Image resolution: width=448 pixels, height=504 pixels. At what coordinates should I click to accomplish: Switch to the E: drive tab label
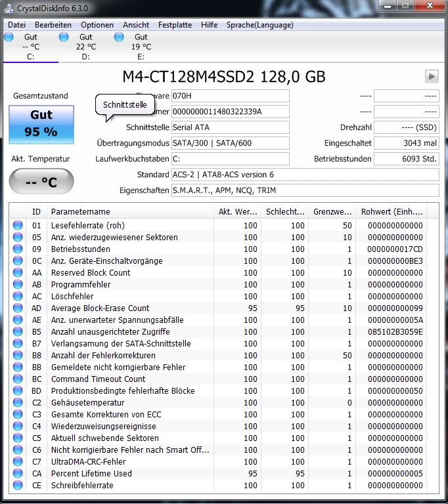coord(141,57)
